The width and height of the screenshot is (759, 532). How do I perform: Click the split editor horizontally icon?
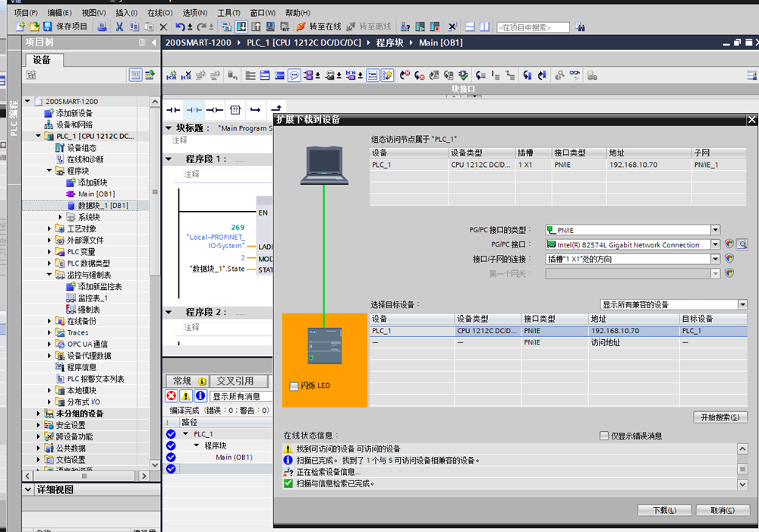470,27
